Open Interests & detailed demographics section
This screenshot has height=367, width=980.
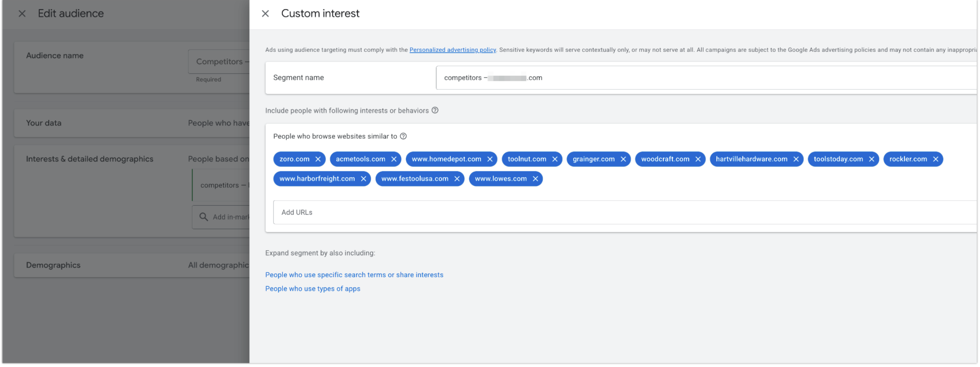tap(132, 191)
